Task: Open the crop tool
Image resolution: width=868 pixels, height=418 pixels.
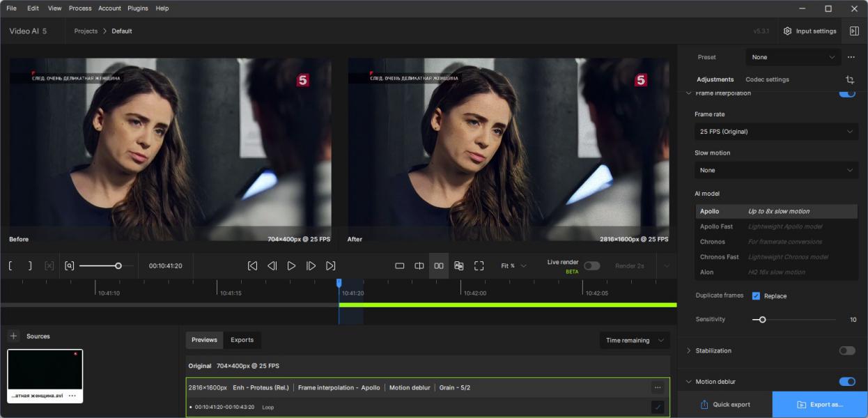Action: 850,80
